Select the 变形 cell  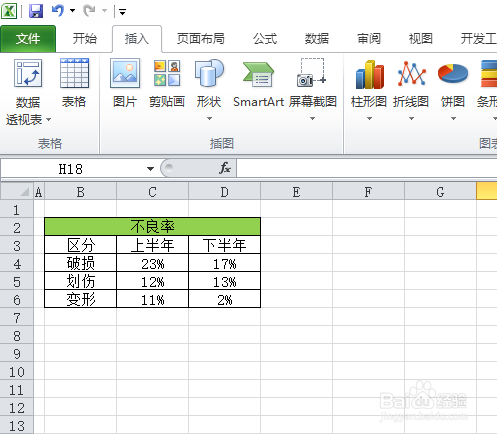80,299
